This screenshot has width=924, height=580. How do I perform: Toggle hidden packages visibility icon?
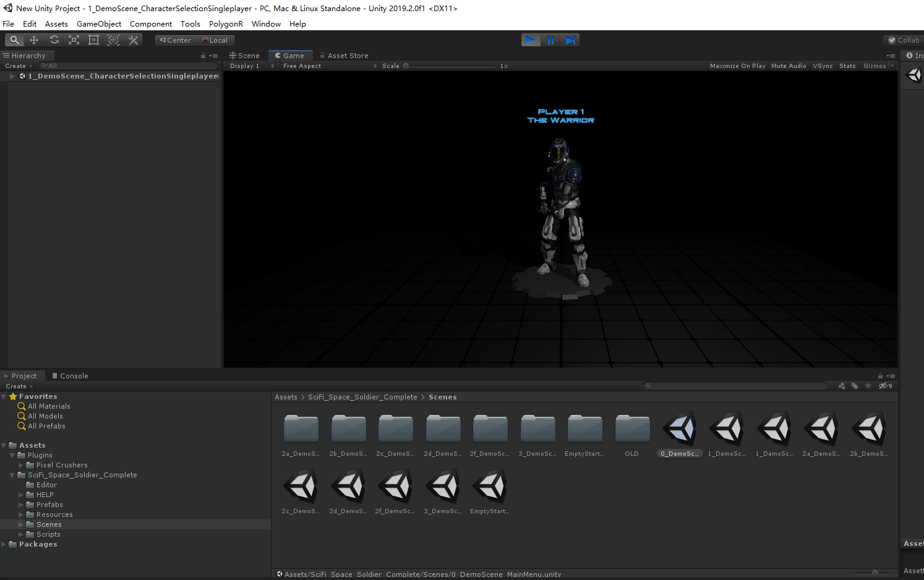[x=885, y=386]
